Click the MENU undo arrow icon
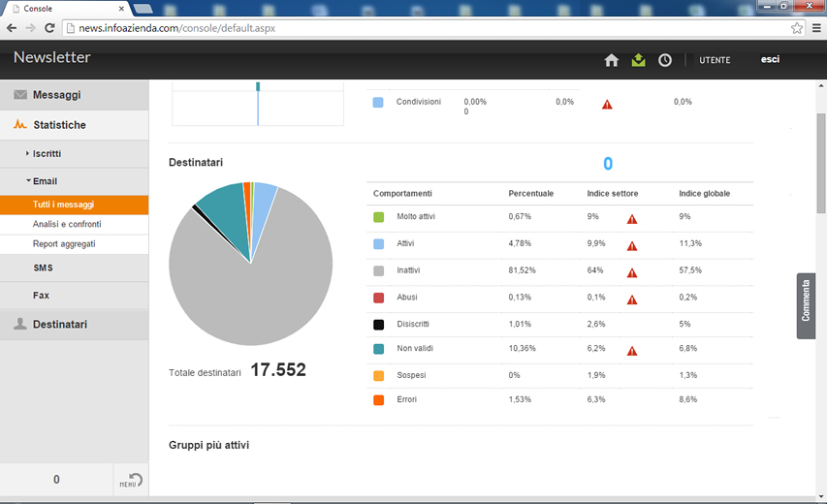The height and width of the screenshot is (504, 827). (131, 480)
